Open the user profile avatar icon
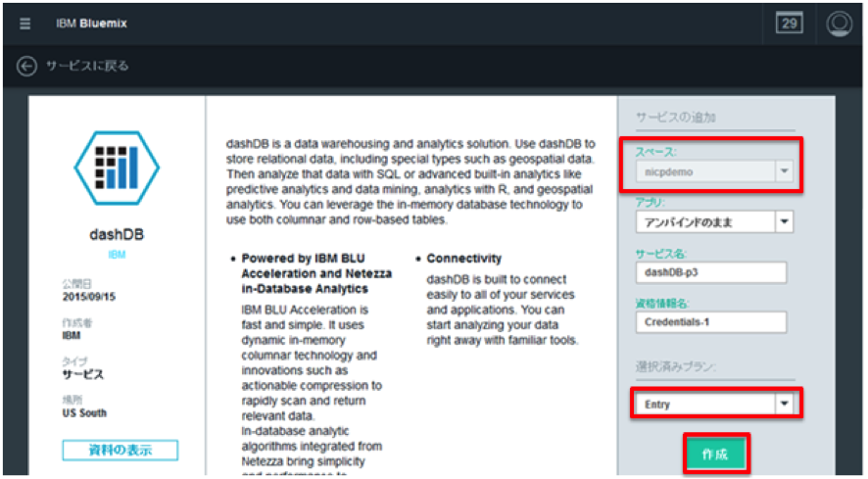Screen dimensions: 868x479 [x=839, y=24]
